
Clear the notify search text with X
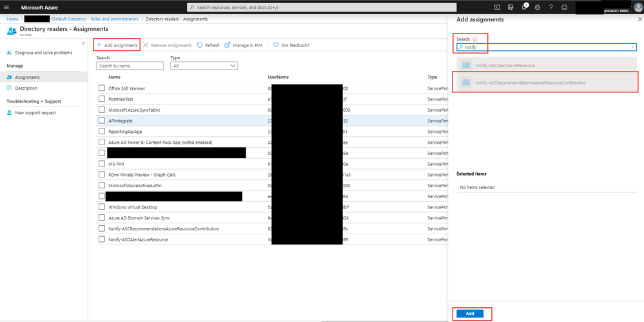633,47
